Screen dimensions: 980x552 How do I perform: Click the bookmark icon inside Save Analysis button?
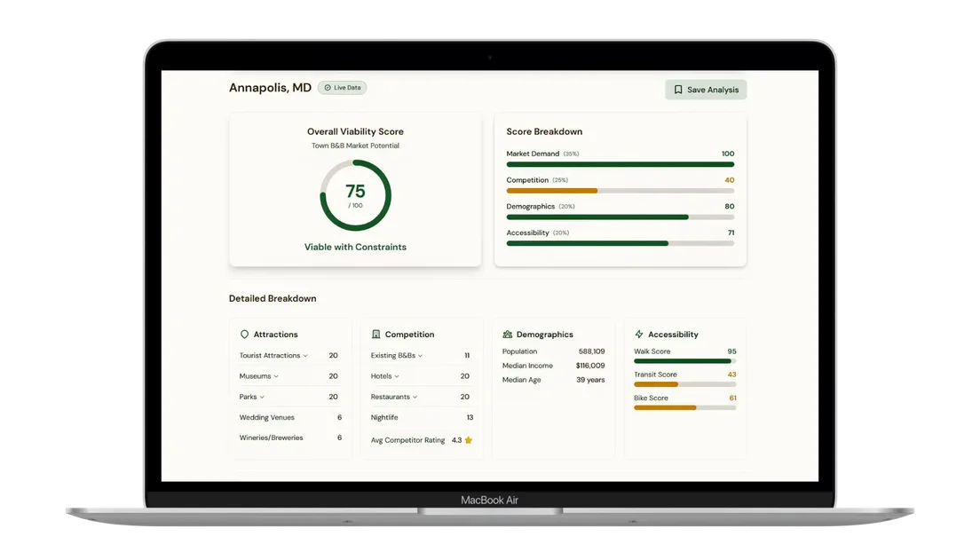click(x=677, y=90)
